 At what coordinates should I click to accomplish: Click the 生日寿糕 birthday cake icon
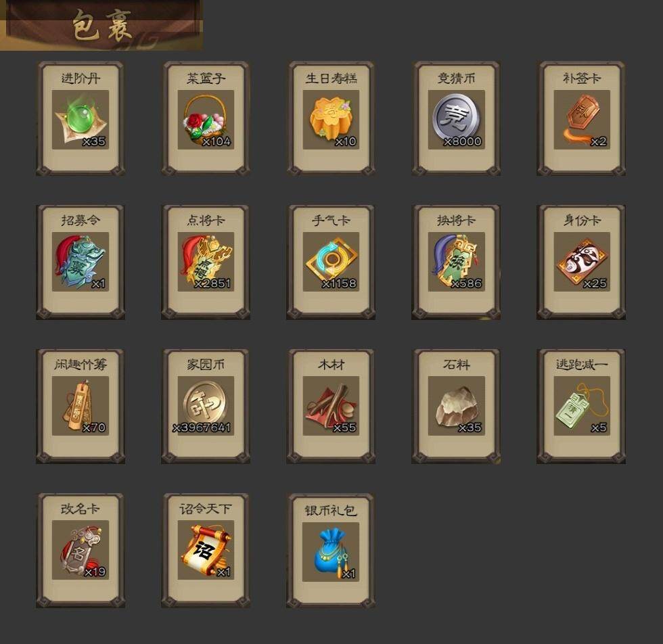331,120
